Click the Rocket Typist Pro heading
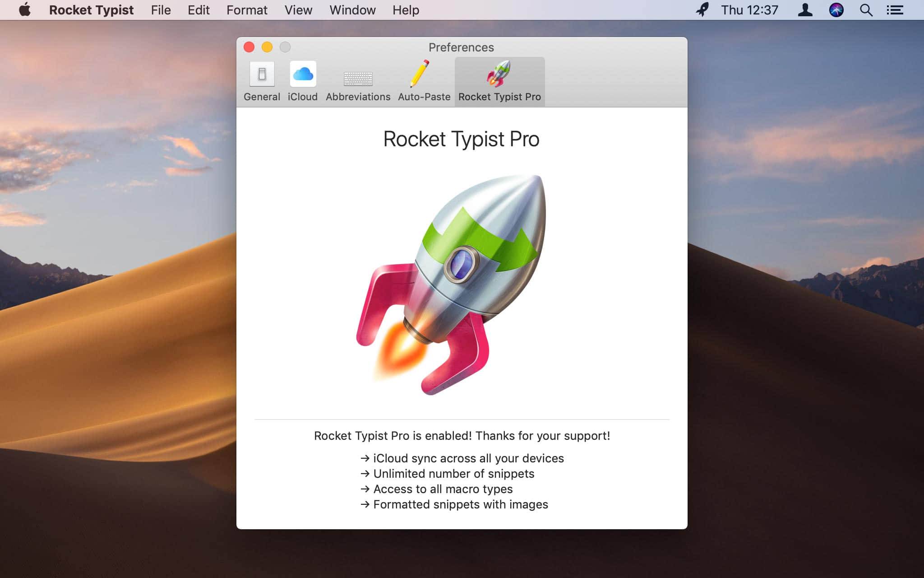The width and height of the screenshot is (924, 578). (461, 139)
